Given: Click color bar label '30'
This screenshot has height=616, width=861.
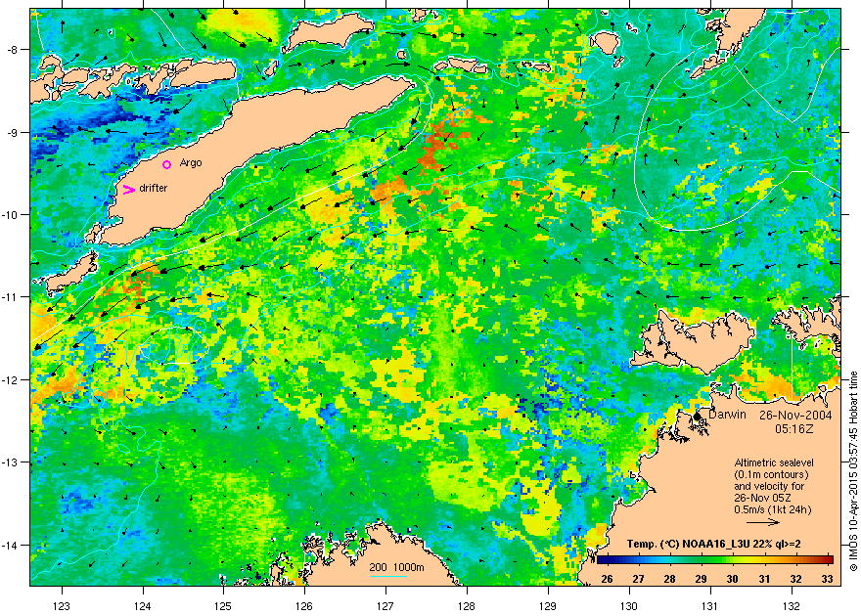Looking at the screenshot, I should click(733, 579).
